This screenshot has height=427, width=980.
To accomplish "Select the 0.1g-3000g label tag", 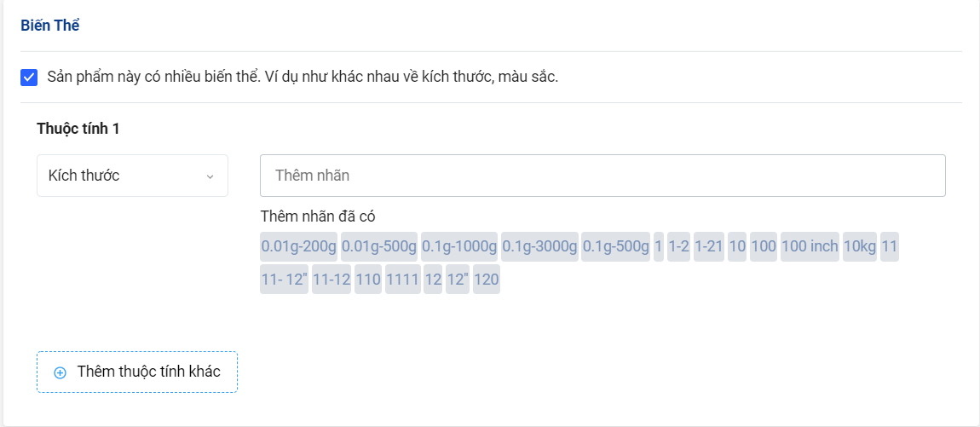I will 539,247.
